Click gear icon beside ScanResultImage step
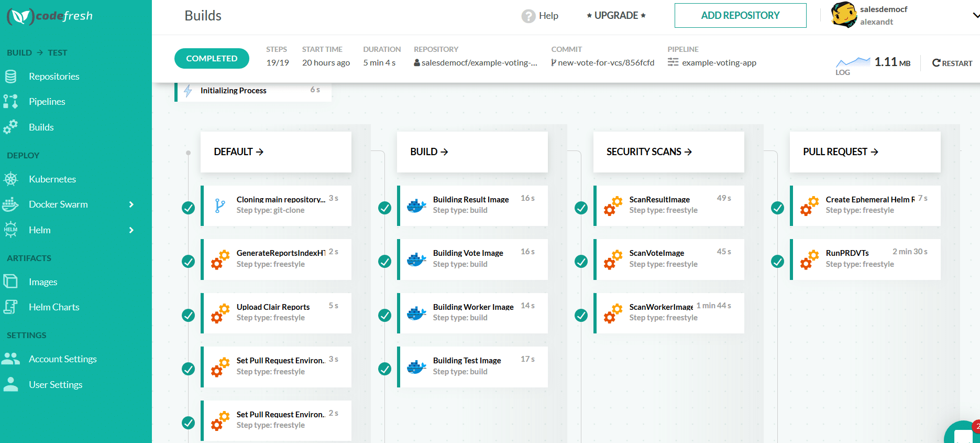This screenshot has width=980, height=443. [612, 206]
